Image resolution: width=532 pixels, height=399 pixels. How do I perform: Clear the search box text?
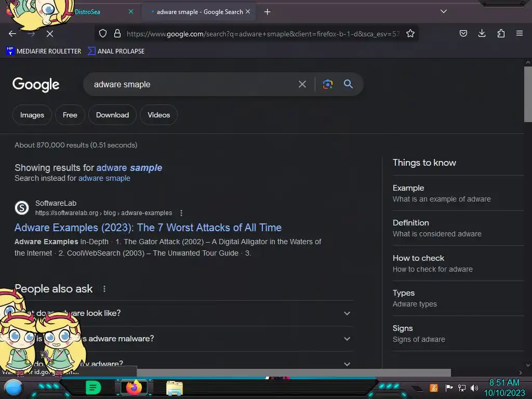tap(302, 84)
